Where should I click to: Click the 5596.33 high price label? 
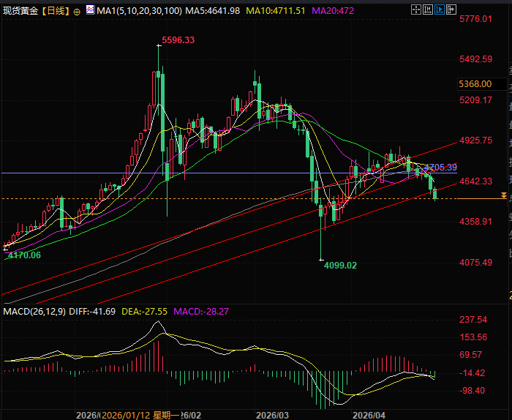pyautogui.click(x=178, y=40)
